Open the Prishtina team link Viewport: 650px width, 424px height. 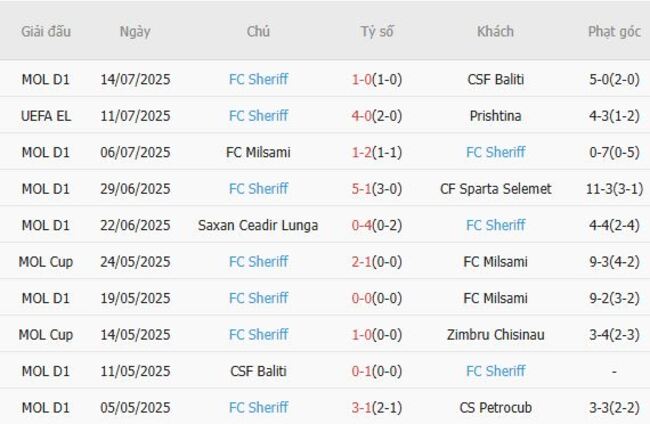tap(495, 116)
